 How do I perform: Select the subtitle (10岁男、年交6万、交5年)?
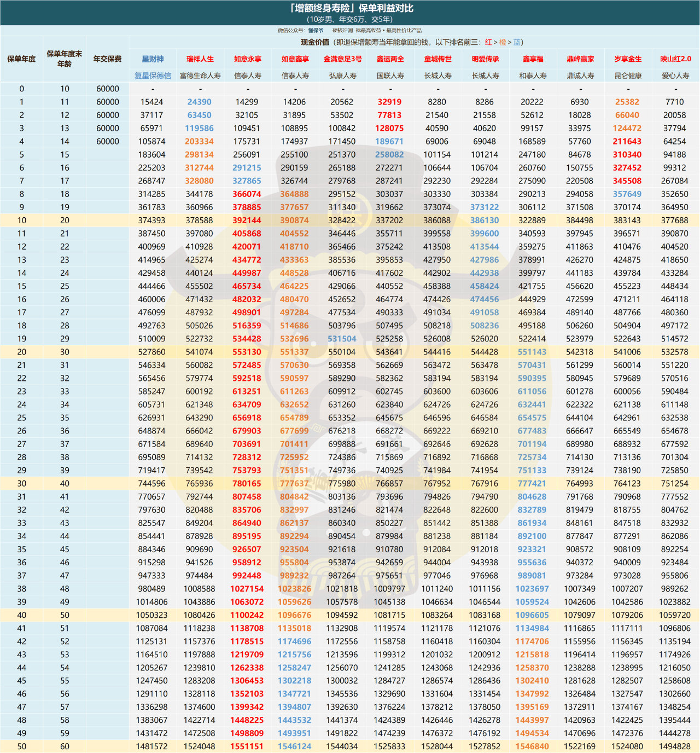(x=350, y=19)
